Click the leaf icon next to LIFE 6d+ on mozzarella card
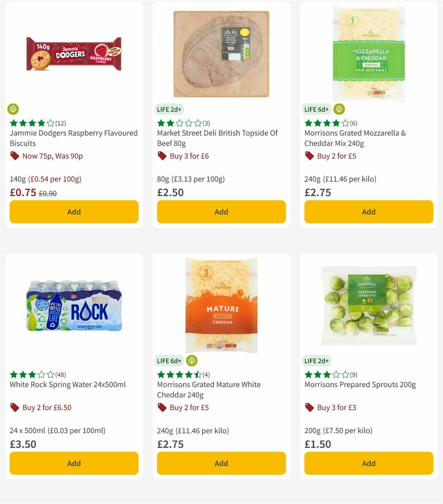The image size is (443, 504). point(339,109)
